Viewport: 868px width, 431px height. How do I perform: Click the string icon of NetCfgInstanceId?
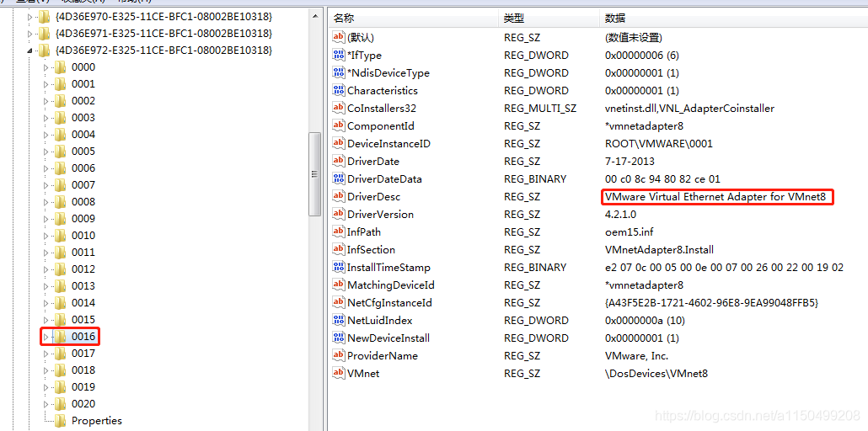pos(338,303)
